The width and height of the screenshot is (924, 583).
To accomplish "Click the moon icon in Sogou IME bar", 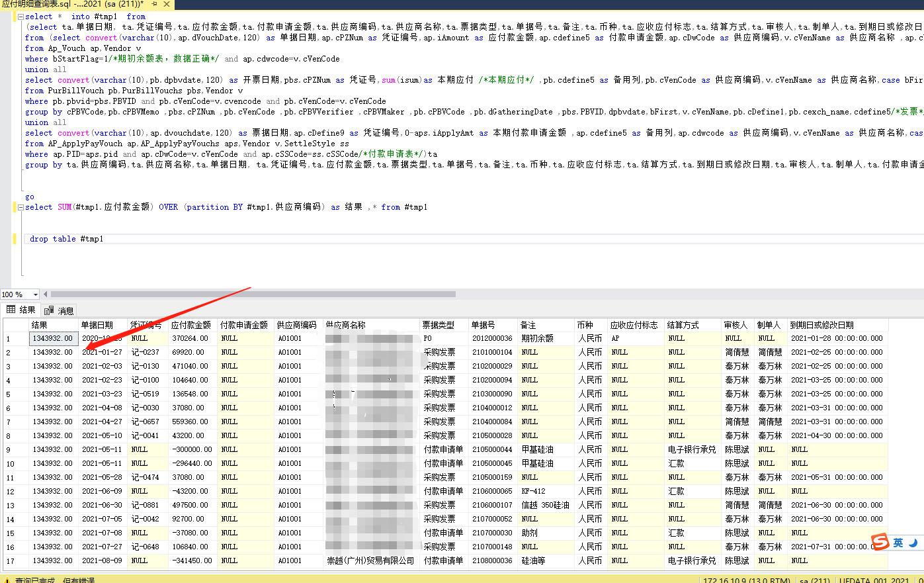I will coord(913,543).
